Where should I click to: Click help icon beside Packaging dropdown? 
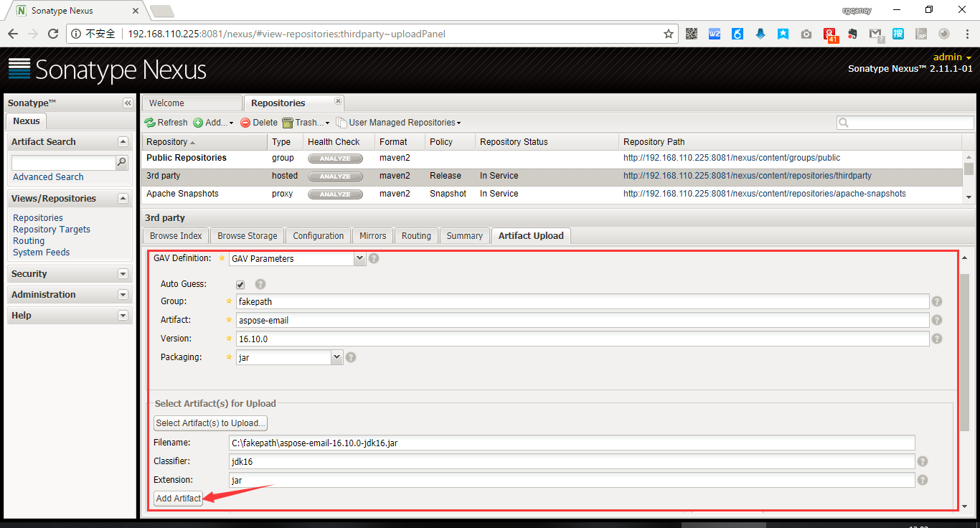coord(351,357)
